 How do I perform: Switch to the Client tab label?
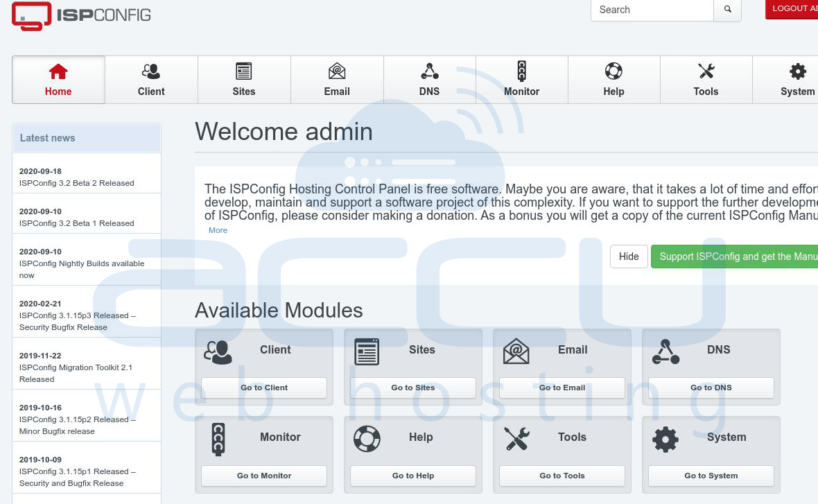pyautogui.click(x=151, y=92)
